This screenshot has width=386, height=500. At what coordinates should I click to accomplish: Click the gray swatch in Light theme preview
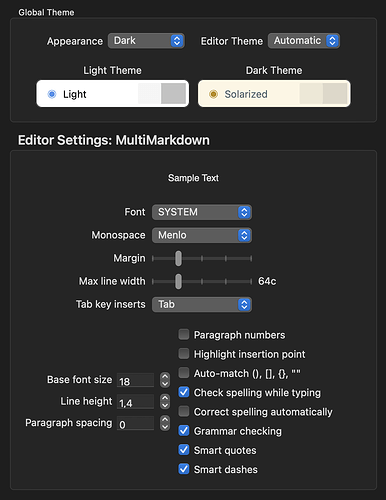pyautogui.click(x=173, y=94)
